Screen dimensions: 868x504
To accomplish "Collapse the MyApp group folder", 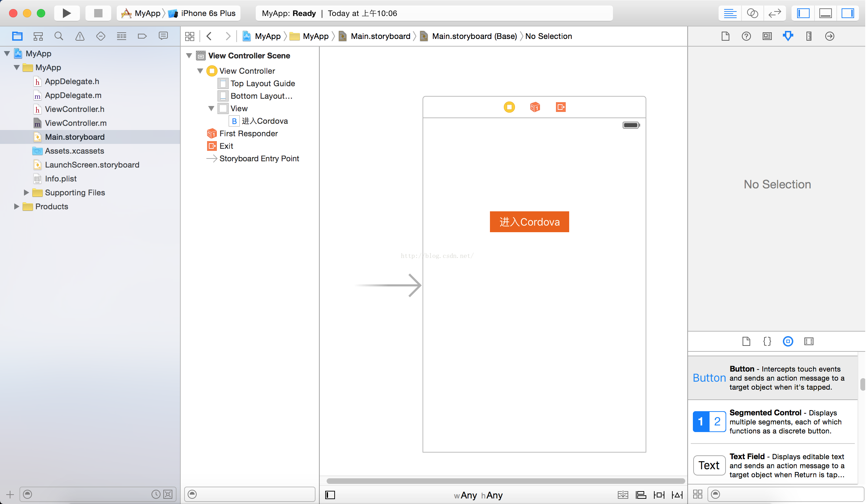I will pos(17,67).
